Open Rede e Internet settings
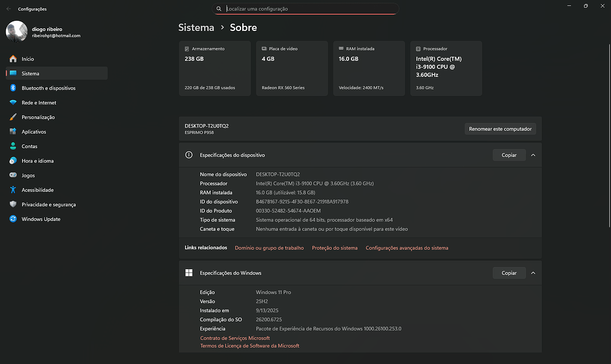The height and width of the screenshot is (364, 611). click(x=41, y=102)
